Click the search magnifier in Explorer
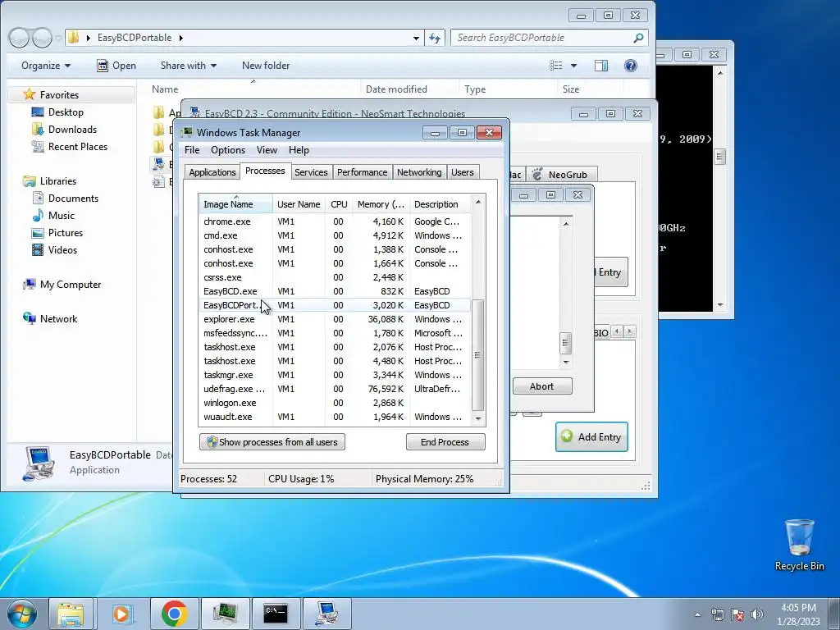840x630 pixels. (x=638, y=38)
